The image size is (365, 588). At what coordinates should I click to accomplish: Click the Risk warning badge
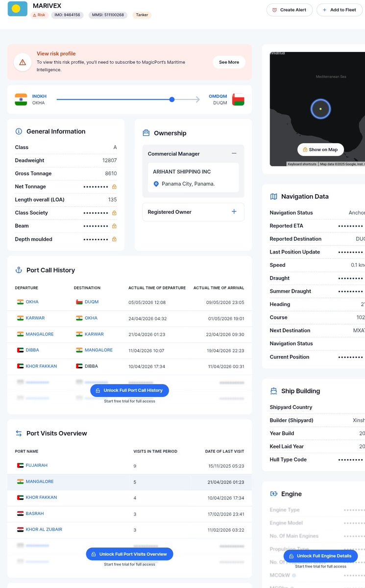(x=39, y=15)
